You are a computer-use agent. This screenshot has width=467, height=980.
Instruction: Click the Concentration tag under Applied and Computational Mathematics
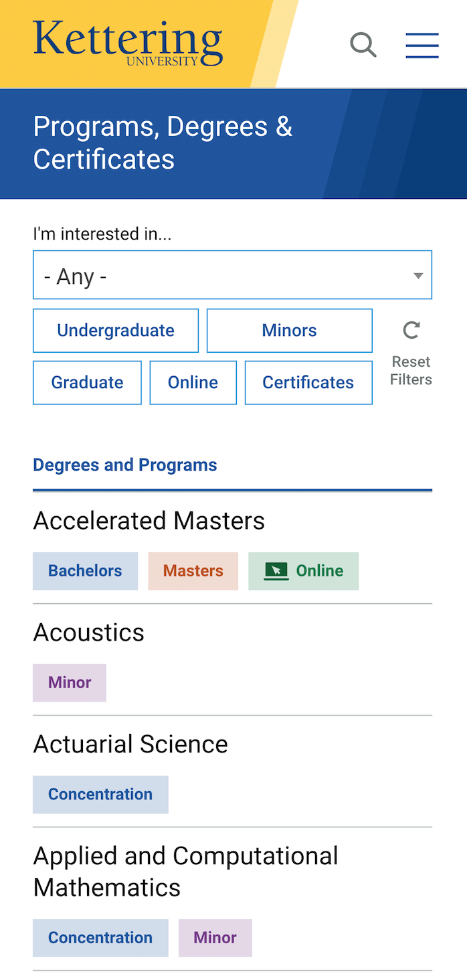point(100,937)
